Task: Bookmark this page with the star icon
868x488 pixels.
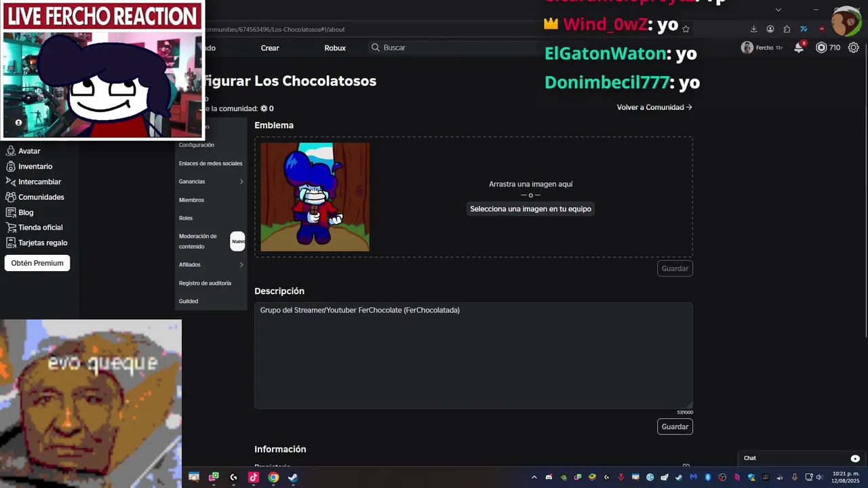Action: tap(686, 28)
